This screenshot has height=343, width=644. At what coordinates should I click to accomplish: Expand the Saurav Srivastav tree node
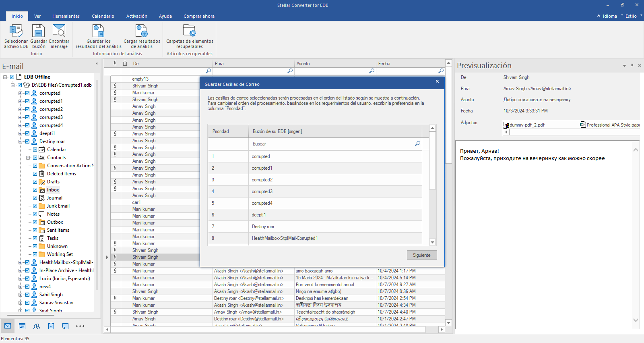coord(20,303)
